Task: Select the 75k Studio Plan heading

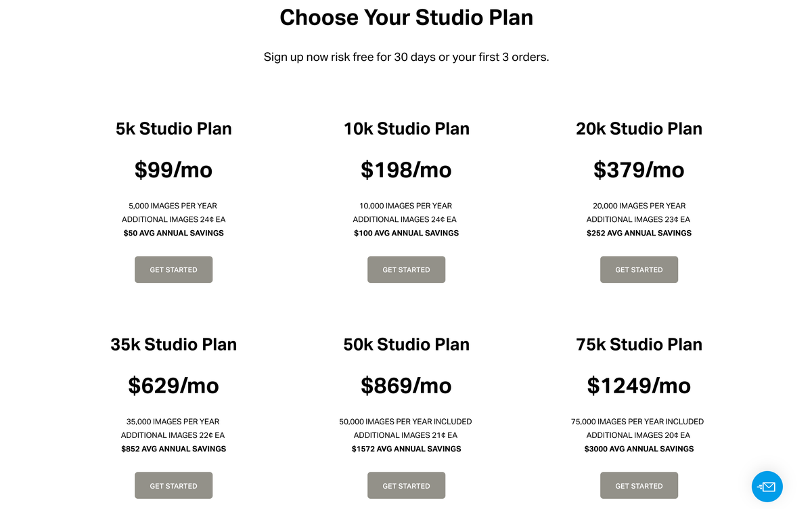Action: [x=639, y=345]
